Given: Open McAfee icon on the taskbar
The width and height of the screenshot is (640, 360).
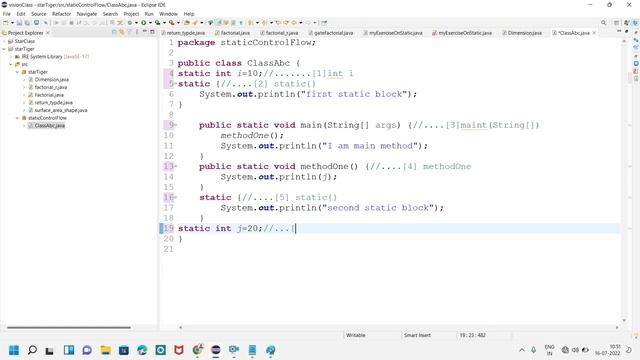Looking at the screenshot, I should click(x=179, y=350).
